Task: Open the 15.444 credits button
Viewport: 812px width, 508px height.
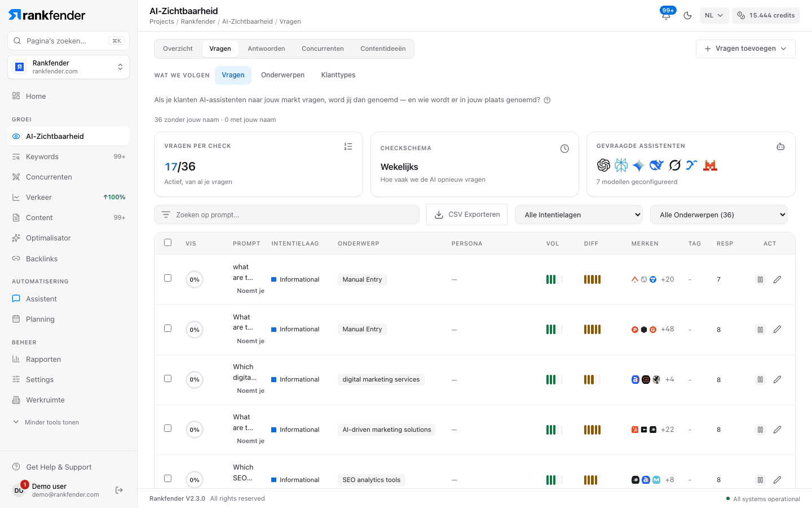Action: (x=766, y=16)
